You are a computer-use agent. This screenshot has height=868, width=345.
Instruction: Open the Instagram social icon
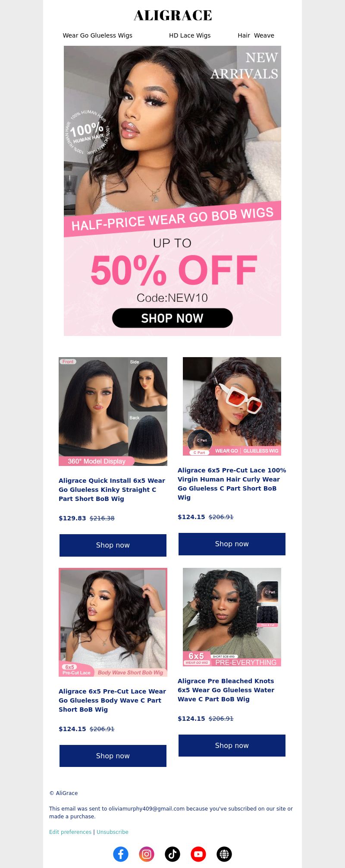pyautogui.click(x=147, y=854)
